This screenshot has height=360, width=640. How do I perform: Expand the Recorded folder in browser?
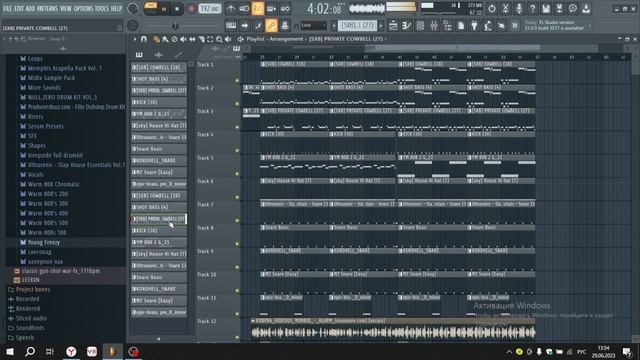tap(27, 299)
